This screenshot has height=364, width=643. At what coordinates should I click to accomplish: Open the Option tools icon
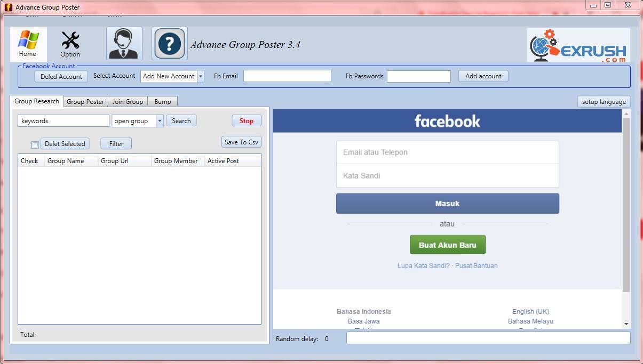(x=70, y=44)
